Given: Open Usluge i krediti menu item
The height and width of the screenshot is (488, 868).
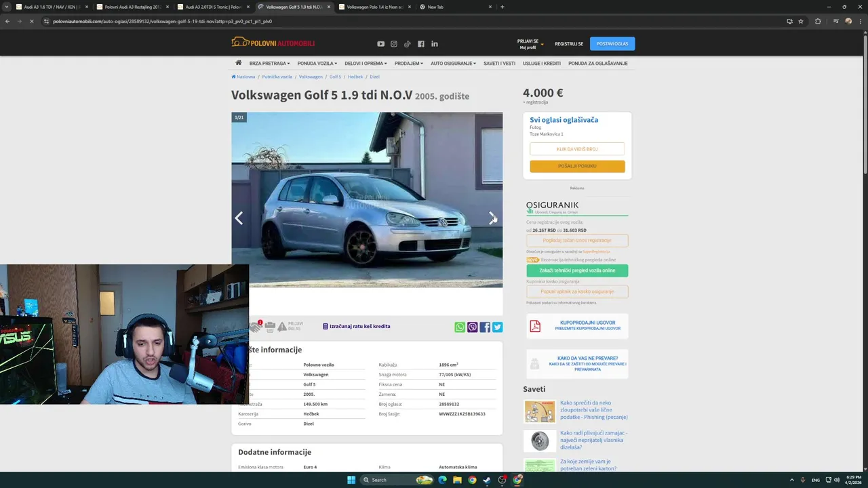Looking at the screenshot, I should pos(542,64).
